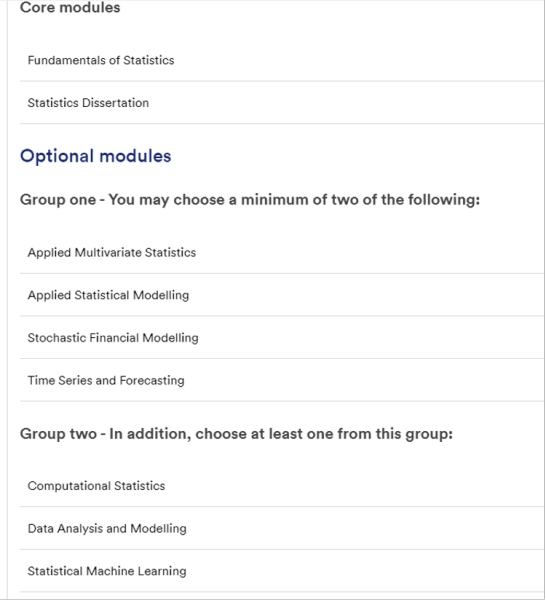Click the Group one heading text
Screen dimensions: 546x600
point(250,200)
